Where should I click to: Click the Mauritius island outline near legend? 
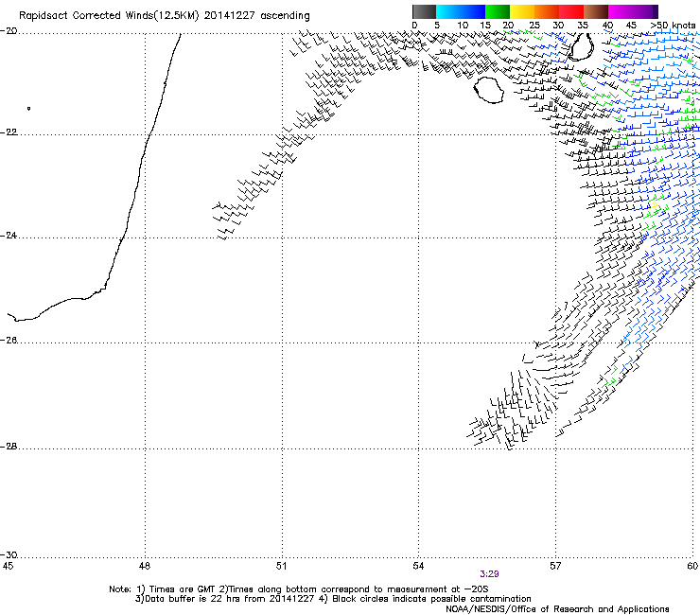click(580, 46)
